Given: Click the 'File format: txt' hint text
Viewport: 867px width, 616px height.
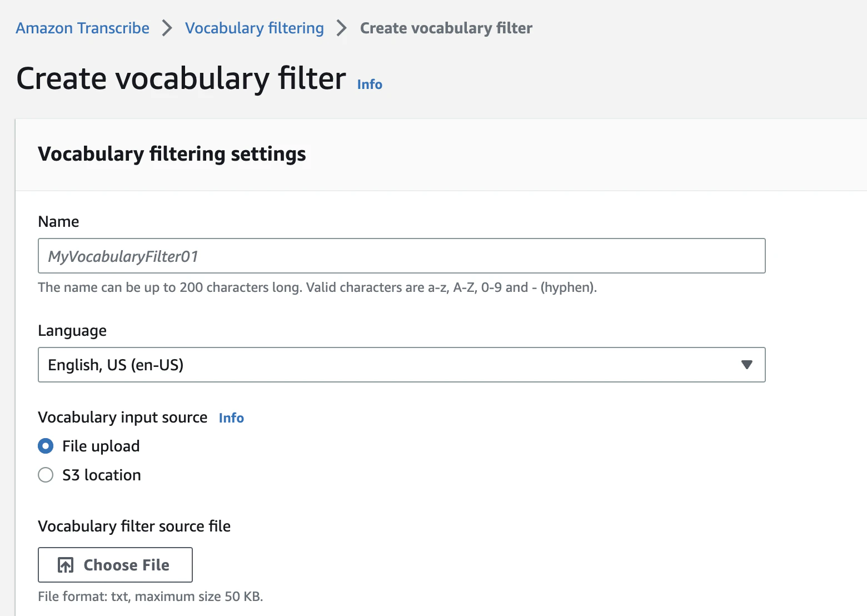Looking at the screenshot, I should pyautogui.click(x=151, y=597).
